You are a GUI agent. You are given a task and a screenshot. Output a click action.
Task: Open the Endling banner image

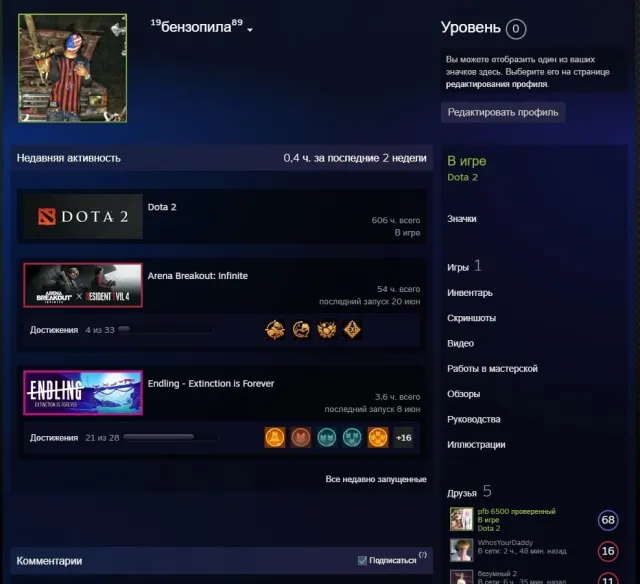tap(83, 393)
